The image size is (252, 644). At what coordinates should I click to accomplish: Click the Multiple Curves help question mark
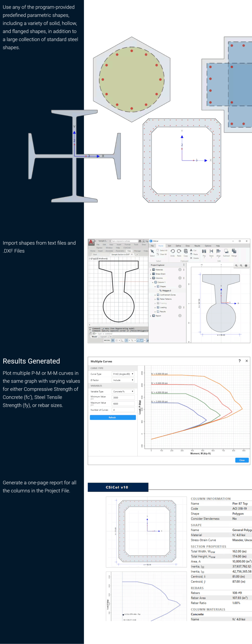[x=239, y=361]
